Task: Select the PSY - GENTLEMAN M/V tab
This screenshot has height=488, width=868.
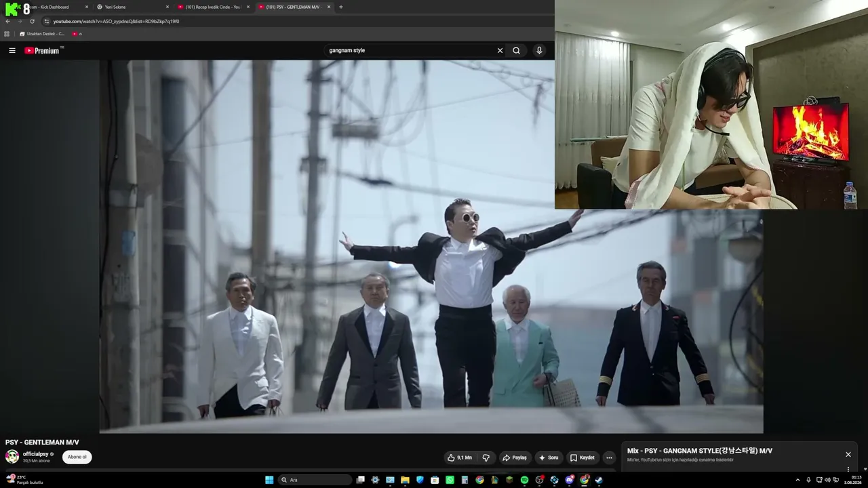Action: tap(294, 7)
